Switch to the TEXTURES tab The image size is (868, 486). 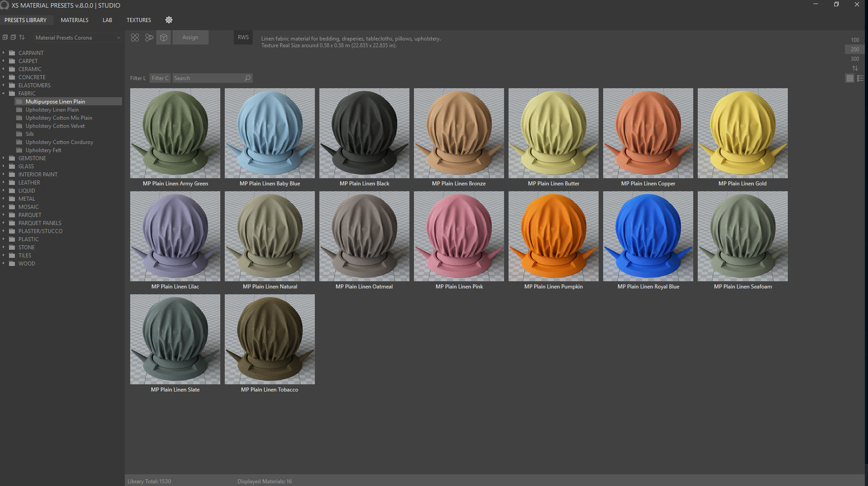(139, 20)
